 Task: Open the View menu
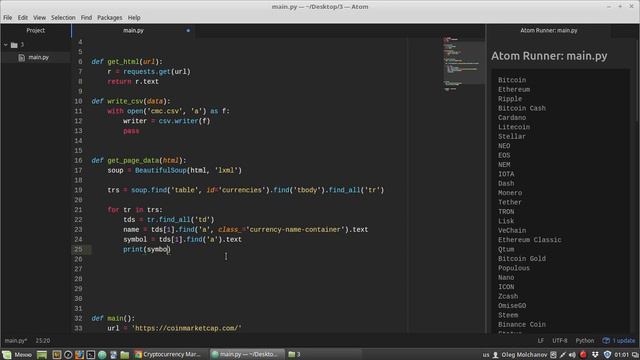click(x=39, y=18)
